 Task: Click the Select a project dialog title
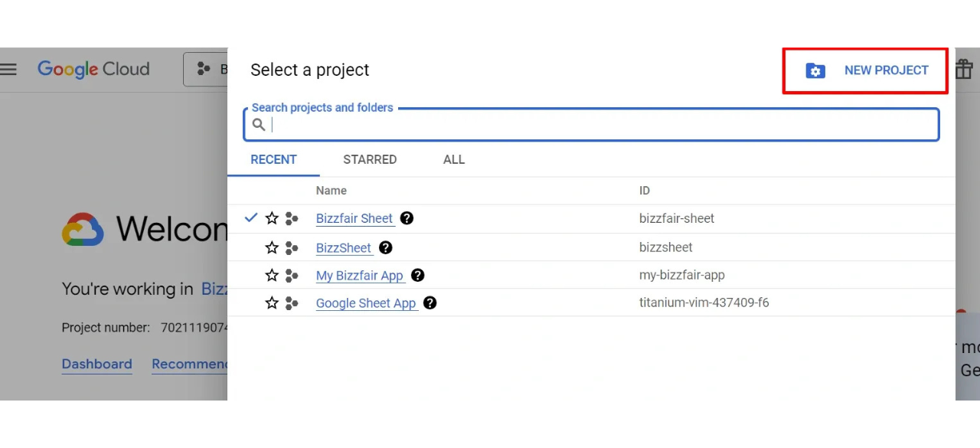point(310,70)
